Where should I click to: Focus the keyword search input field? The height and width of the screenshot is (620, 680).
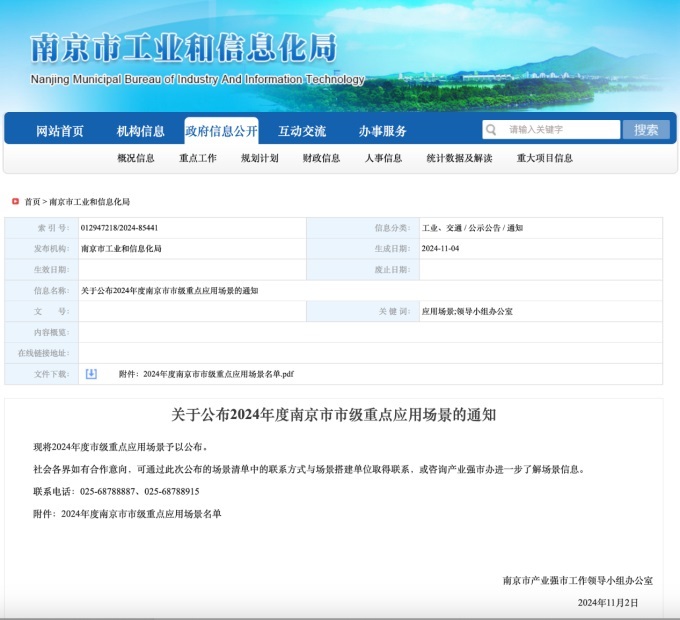pyautogui.click(x=560, y=130)
